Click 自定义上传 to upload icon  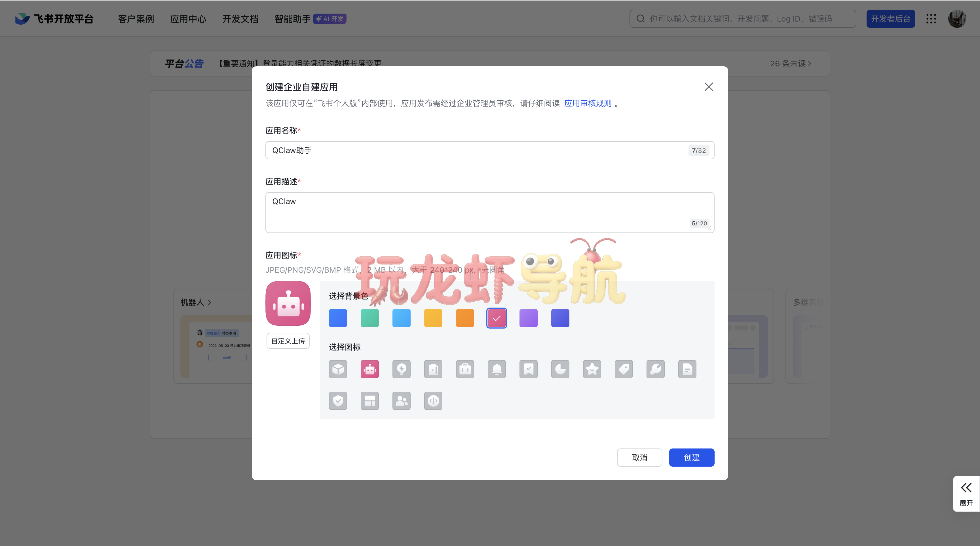288,341
